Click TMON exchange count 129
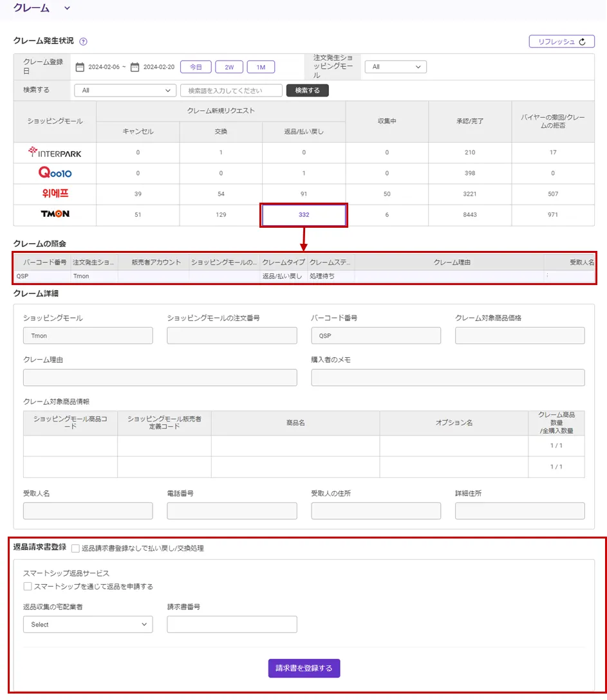Viewport: 607px width, 700px height. tap(221, 215)
